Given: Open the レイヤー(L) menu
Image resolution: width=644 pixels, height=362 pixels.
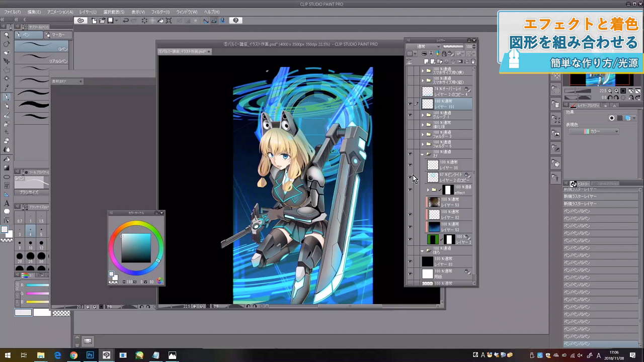Looking at the screenshot, I should pos(88,12).
